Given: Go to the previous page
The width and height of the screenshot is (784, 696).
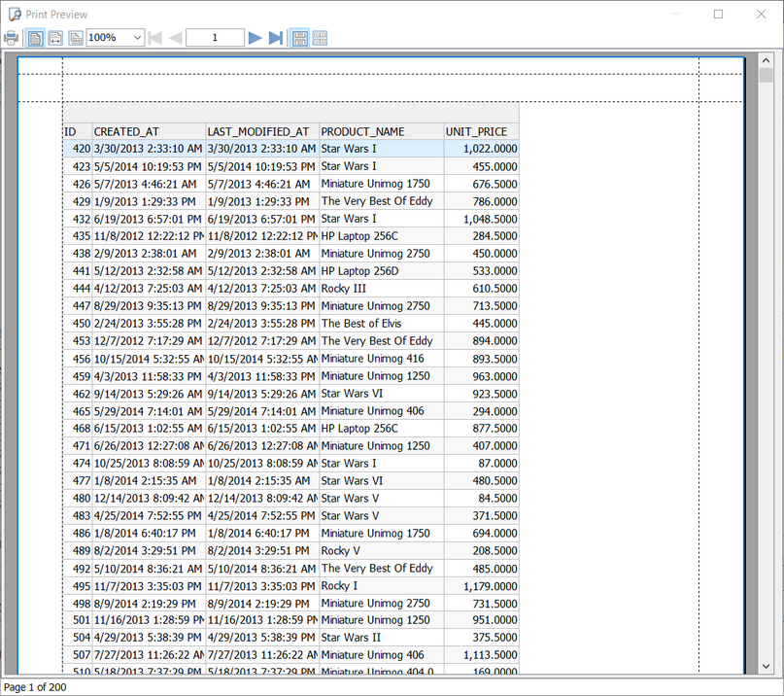Looking at the screenshot, I should tap(175, 38).
